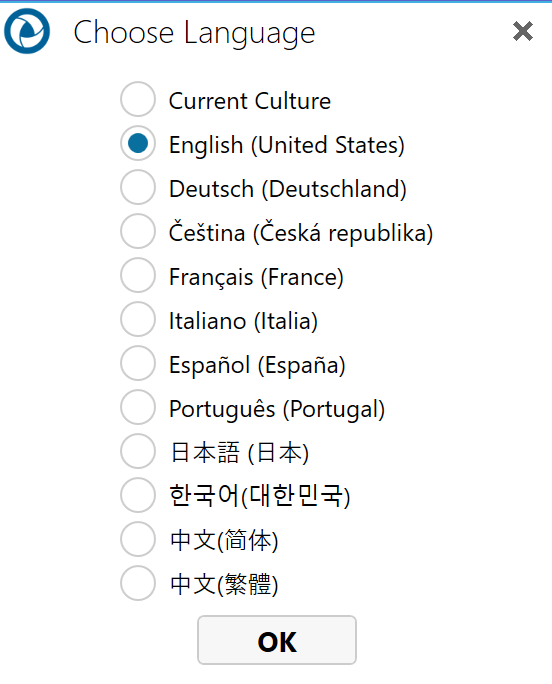The width and height of the screenshot is (552, 684).
Task: Choose the Deutsch (Deutschland) option
Action: pyautogui.click(x=138, y=187)
